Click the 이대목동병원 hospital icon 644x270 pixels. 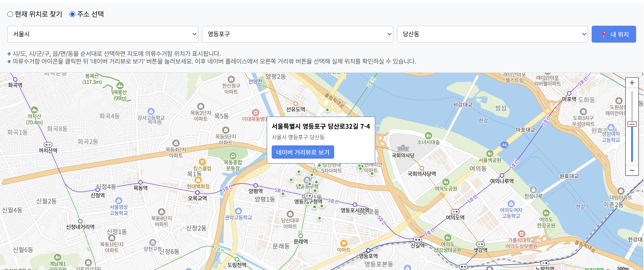255,112
